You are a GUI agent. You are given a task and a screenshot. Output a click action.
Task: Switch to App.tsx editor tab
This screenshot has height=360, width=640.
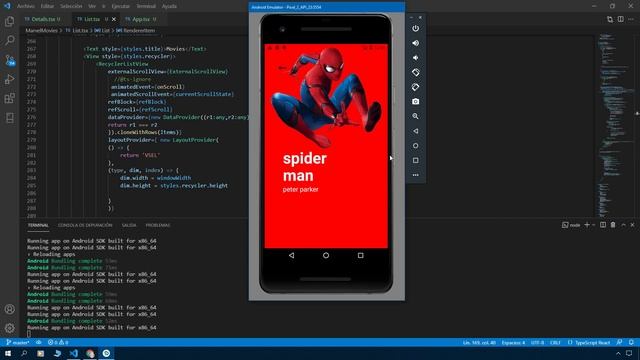coord(141,19)
